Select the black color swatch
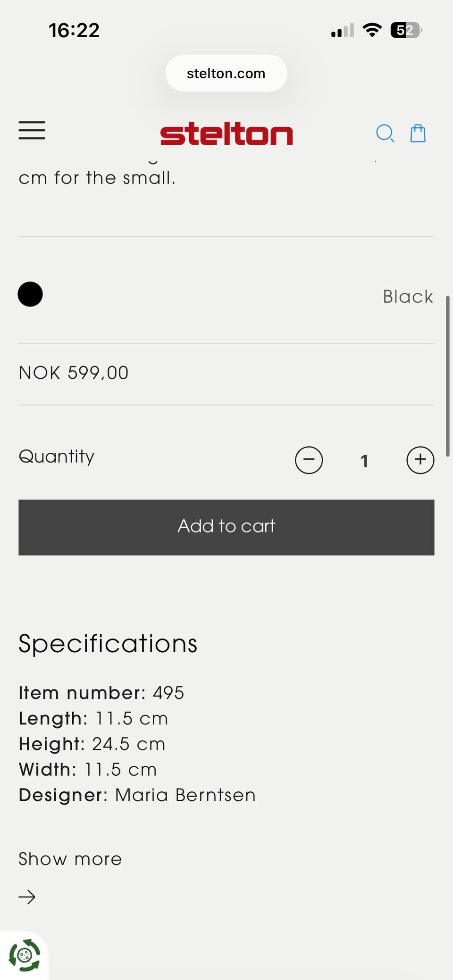This screenshot has width=453, height=980. coord(30,294)
